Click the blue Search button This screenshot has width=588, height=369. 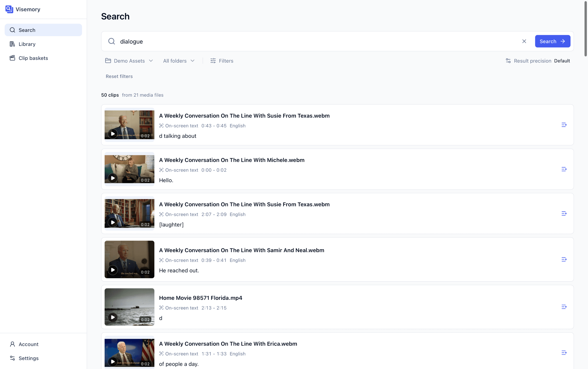click(x=553, y=41)
